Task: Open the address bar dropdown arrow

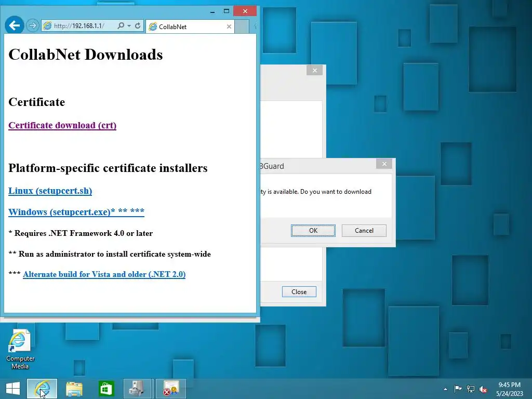Action: coord(129,26)
